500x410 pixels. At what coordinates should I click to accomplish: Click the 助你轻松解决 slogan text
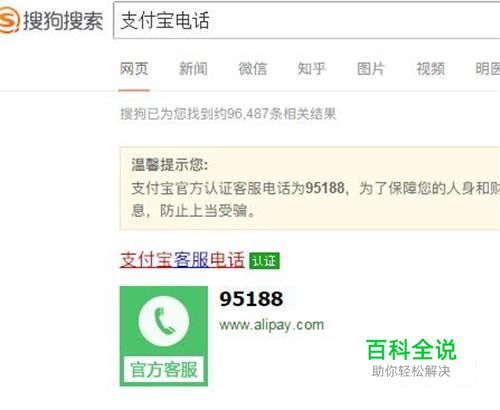pyautogui.click(x=411, y=371)
